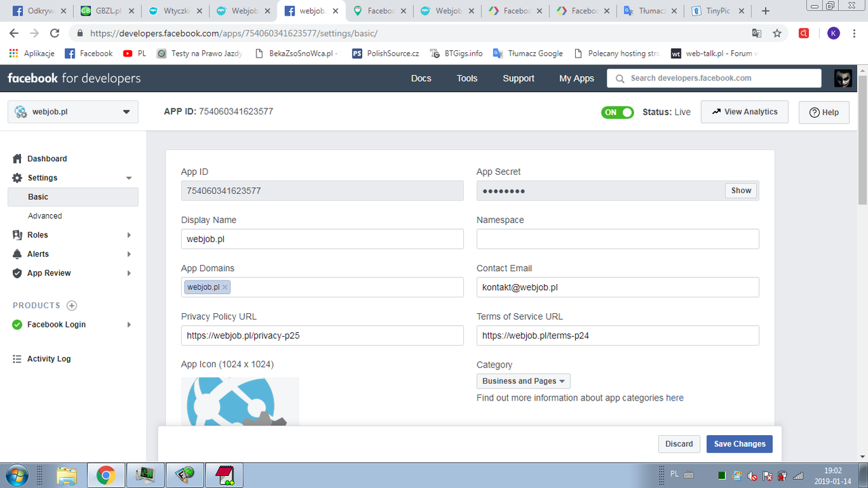Screen dimensions: 868x488
Task: Click the Roles icon in sidebar
Action: [18, 235]
